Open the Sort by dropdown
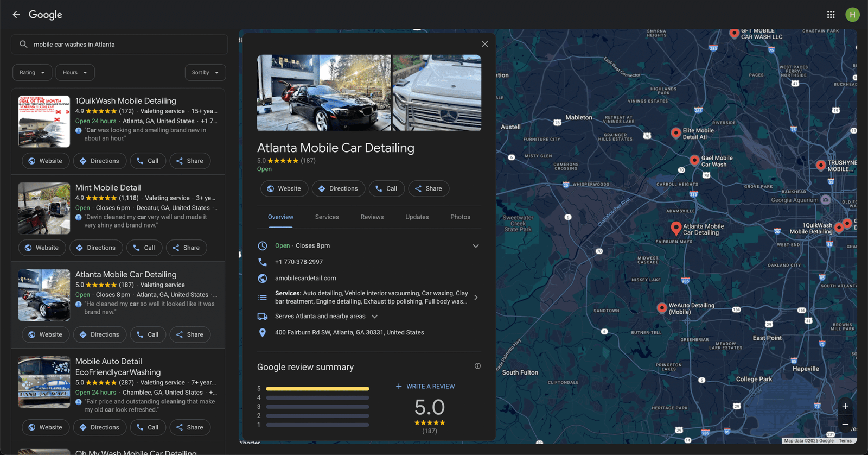868x455 pixels. (x=205, y=72)
